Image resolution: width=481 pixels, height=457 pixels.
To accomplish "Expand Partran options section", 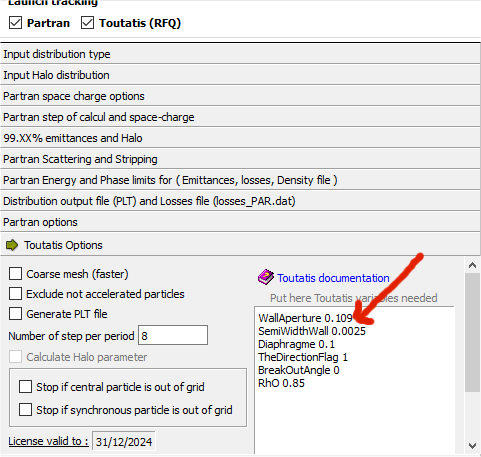I will (240, 222).
